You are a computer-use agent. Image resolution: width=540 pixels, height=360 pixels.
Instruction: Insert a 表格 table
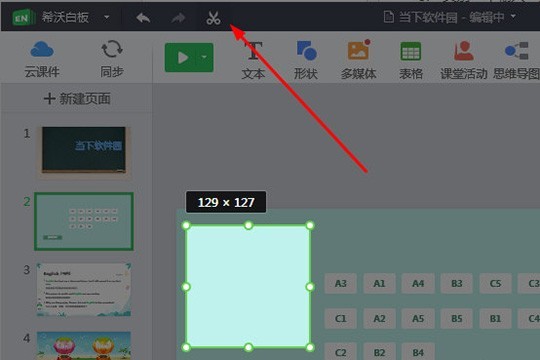point(411,60)
